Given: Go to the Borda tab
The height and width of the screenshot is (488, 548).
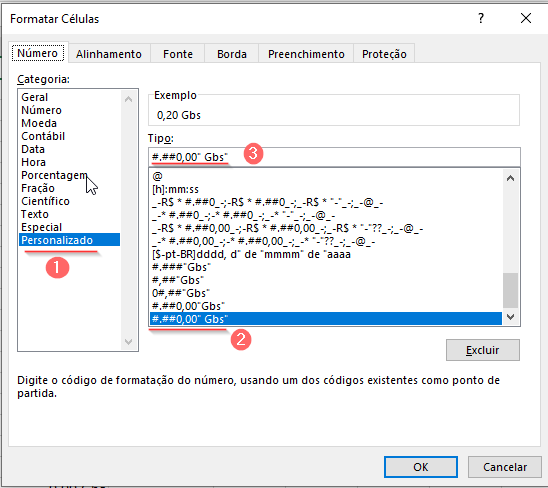Looking at the screenshot, I should point(232,54).
